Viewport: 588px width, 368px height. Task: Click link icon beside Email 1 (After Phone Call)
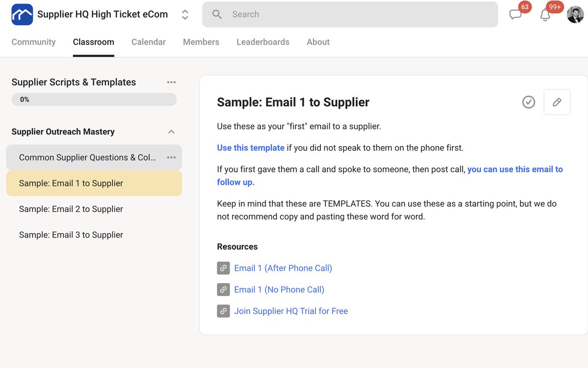(x=223, y=268)
